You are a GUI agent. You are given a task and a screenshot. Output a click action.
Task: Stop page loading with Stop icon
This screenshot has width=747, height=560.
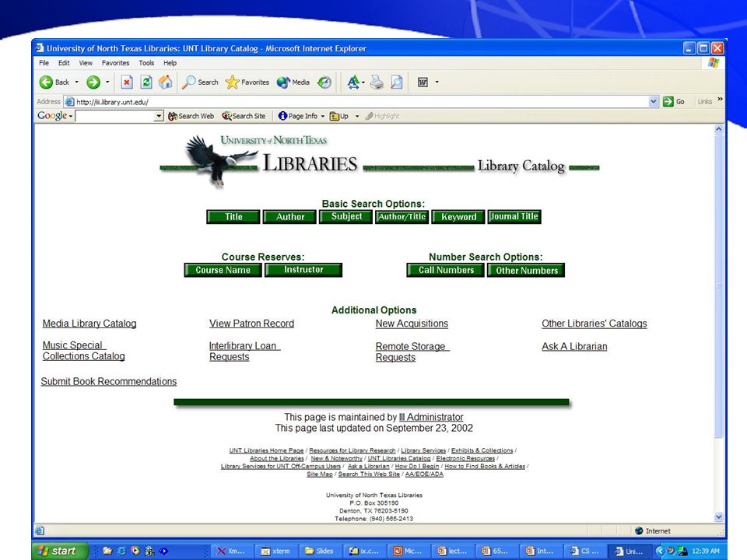(126, 82)
